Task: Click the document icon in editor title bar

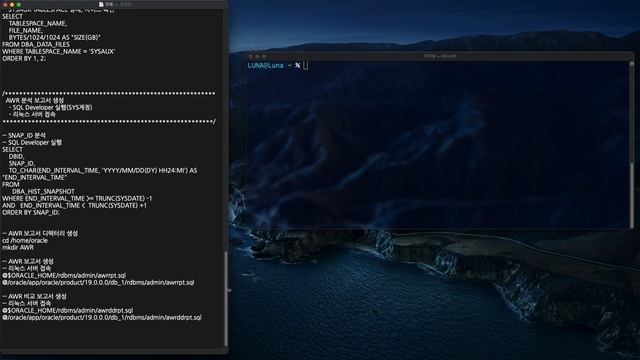Action: click(x=101, y=4)
